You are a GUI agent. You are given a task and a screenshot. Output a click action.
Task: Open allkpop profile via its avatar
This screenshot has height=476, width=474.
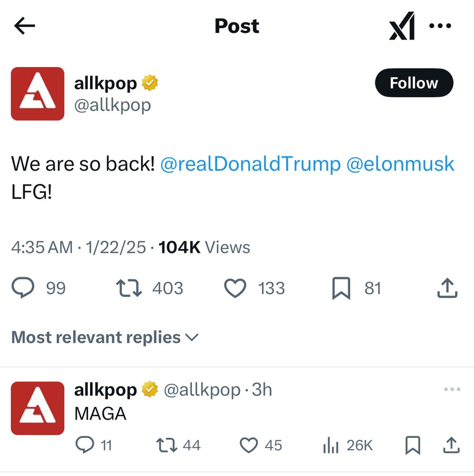pyautogui.click(x=38, y=93)
